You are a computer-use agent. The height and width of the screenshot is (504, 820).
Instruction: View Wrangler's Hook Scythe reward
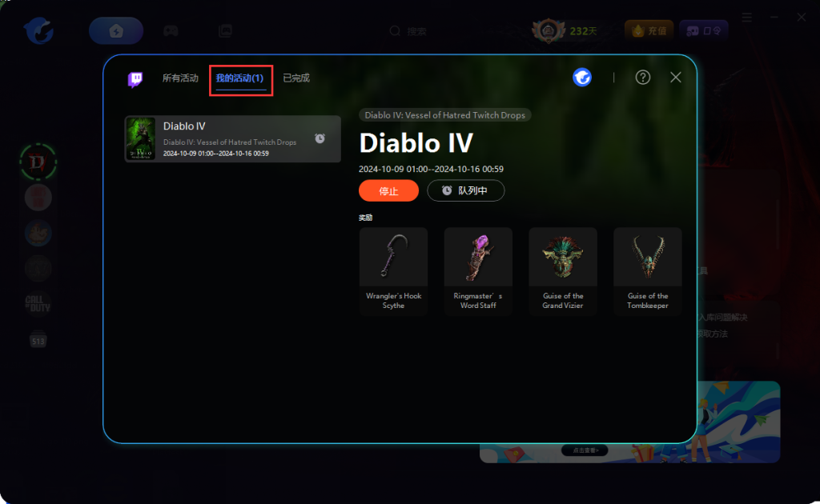(393, 271)
